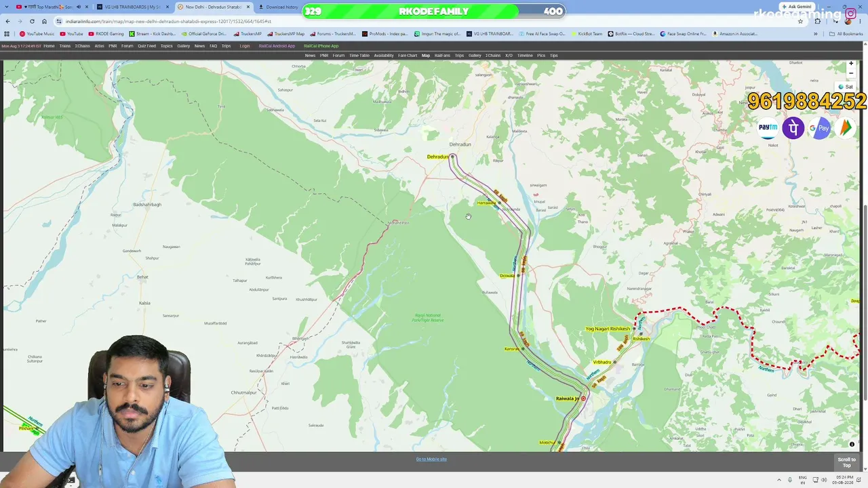Mute the Top Marathi Songs tab audio
Viewport: 868px width, 488px height.
pyautogui.click(x=78, y=7)
